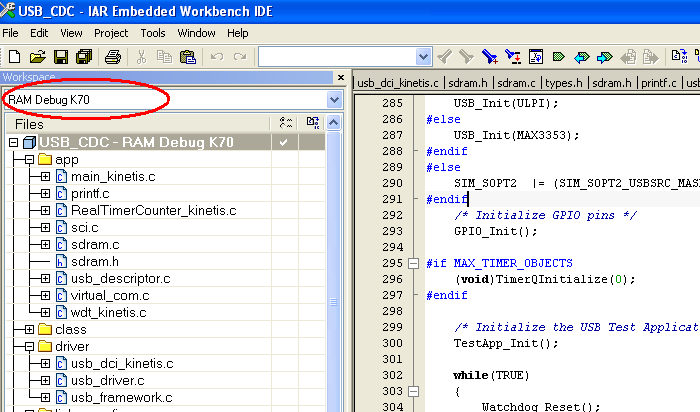Image resolution: width=700 pixels, height=412 pixels.
Task: Jump to next bookmark icon
Action: 604,57
